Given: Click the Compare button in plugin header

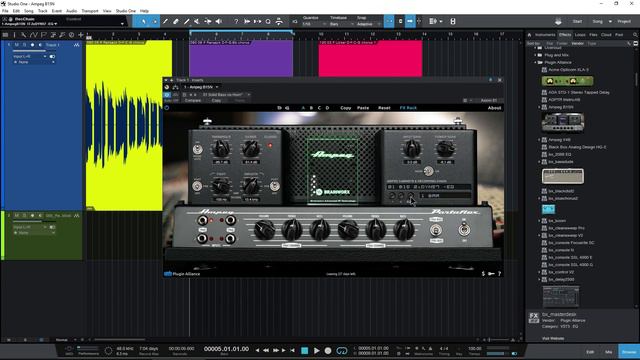Looking at the screenshot, I should pyautogui.click(x=193, y=100).
